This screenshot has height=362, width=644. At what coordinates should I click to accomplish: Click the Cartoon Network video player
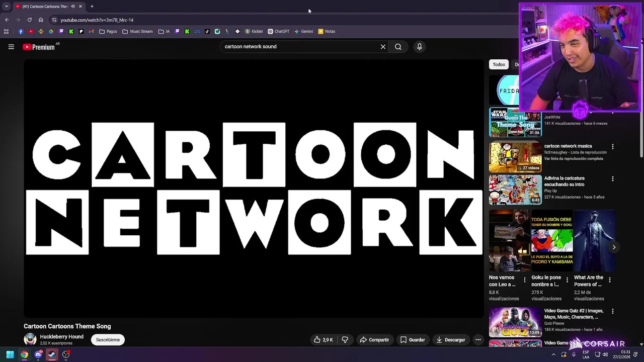[x=254, y=188]
